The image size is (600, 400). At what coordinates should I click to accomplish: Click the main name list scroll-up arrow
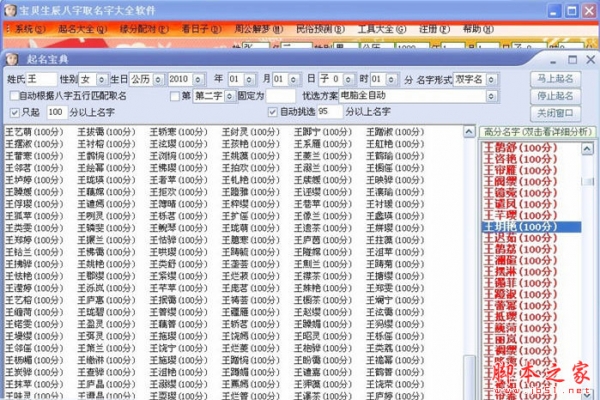pos(469,132)
